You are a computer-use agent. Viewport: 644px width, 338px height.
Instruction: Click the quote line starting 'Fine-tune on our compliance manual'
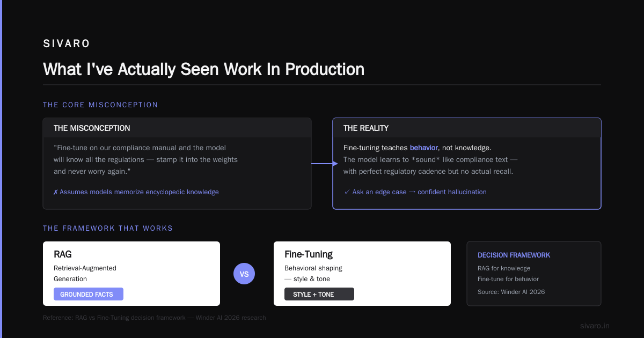pyautogui.click(x=140, y=148)
